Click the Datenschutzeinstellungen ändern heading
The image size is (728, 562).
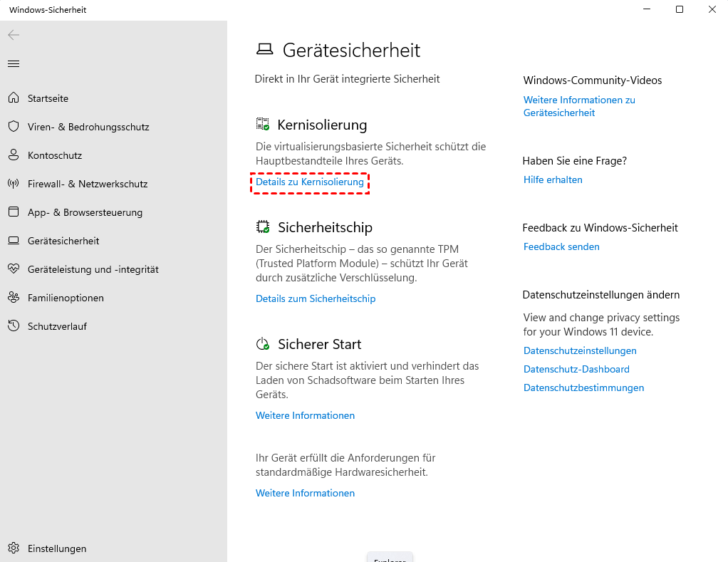[600, 295]
